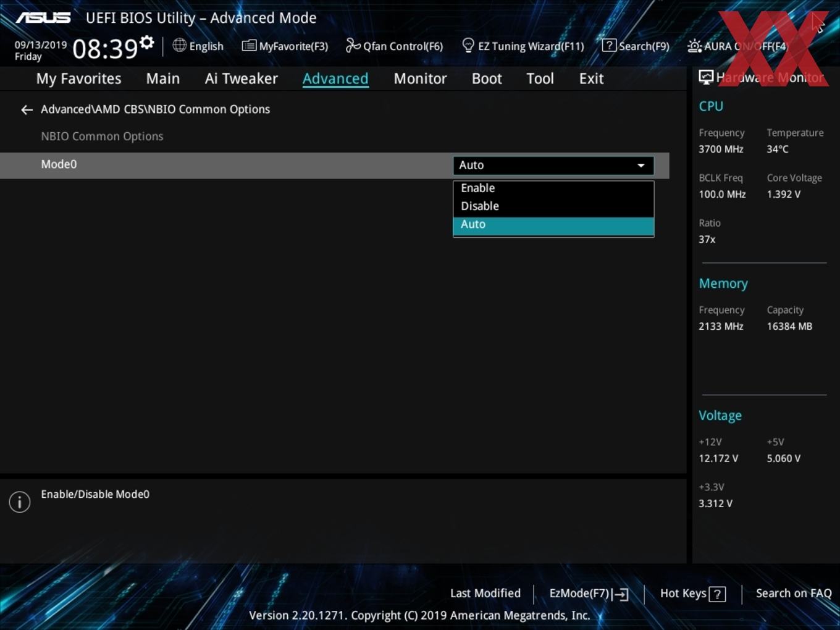840x630 pixels.
Task: Click the Version 2.20.1271 copyright line
Action: (x=419, y=615)
